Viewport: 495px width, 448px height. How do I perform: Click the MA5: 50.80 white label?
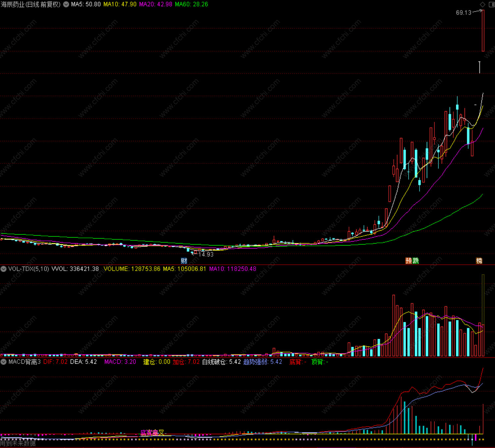pos(86,4)
